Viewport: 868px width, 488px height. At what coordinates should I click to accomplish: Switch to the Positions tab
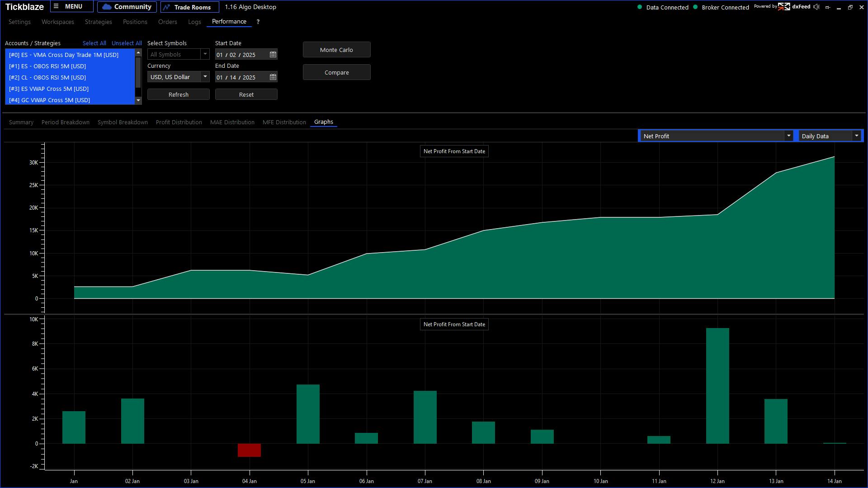coord(135,22)
